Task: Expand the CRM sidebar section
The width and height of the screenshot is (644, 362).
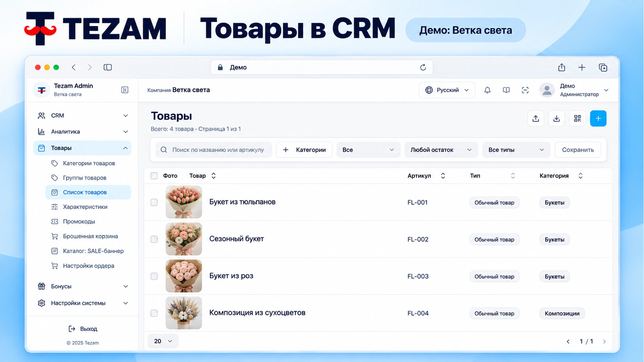Action: (83, 115)
